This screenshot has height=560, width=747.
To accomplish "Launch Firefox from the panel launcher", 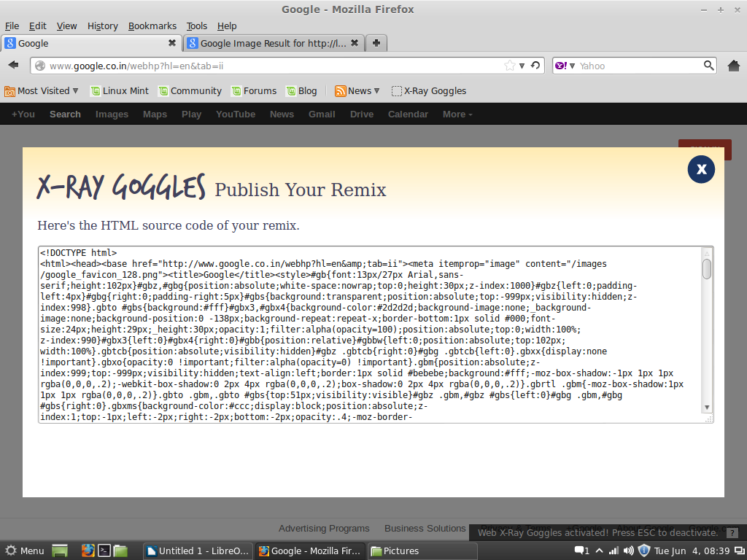I will point(88,551).
